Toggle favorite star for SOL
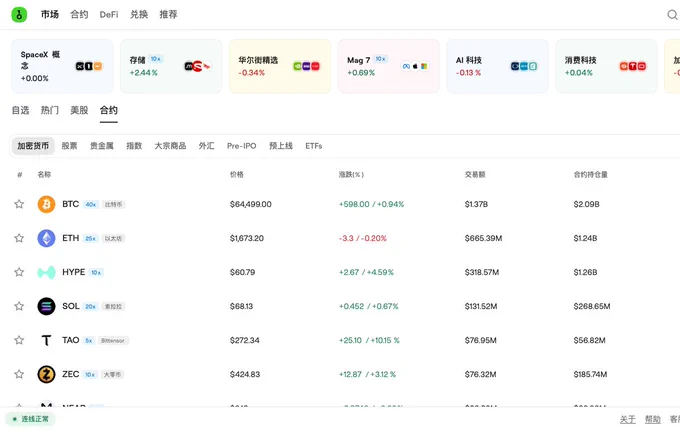Image resolution: width=680 pixels, height=431 pixels. pyautogui.click(x=19, y=306)
